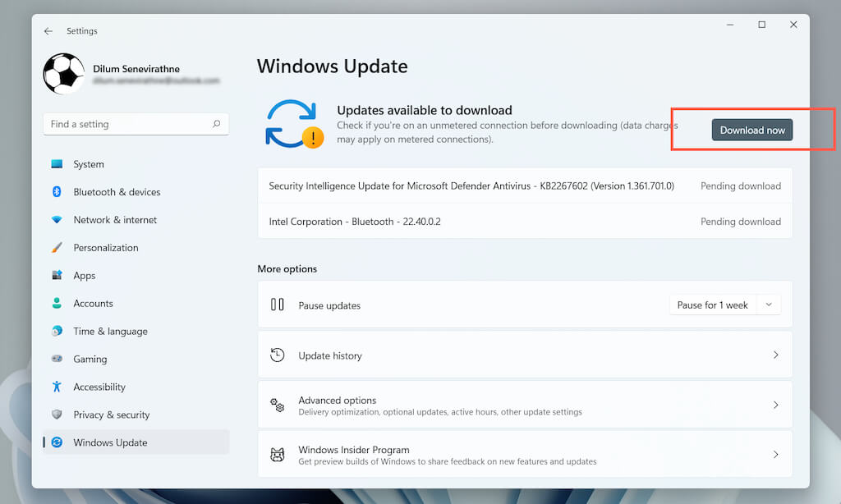Click the System monitor icon
This screenshot has height=504, width=841.
[57, 164]
